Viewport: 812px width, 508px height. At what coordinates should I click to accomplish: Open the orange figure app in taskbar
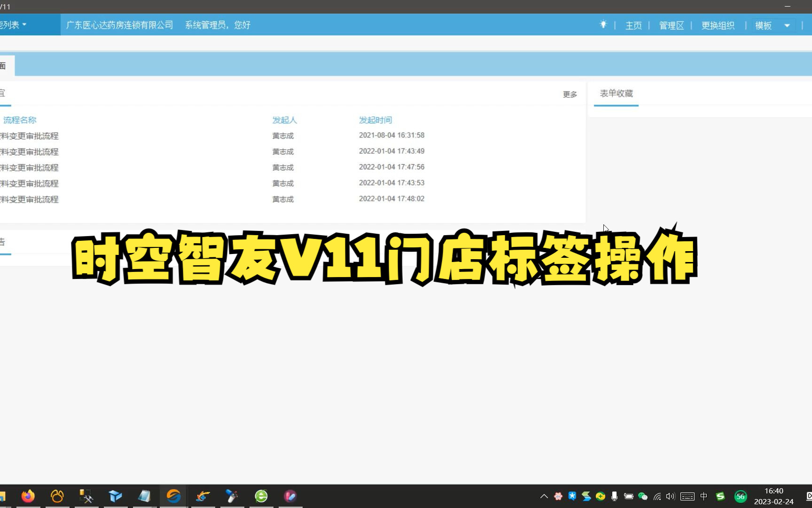[x=203, y=496]
